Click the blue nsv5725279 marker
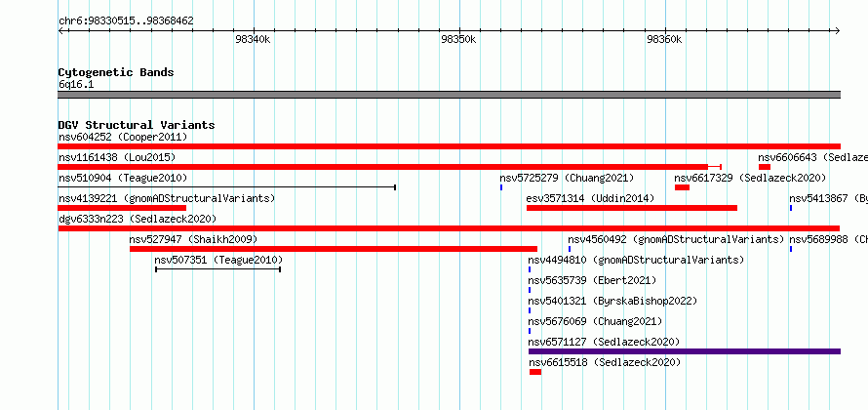 click(x=501, y=187)
